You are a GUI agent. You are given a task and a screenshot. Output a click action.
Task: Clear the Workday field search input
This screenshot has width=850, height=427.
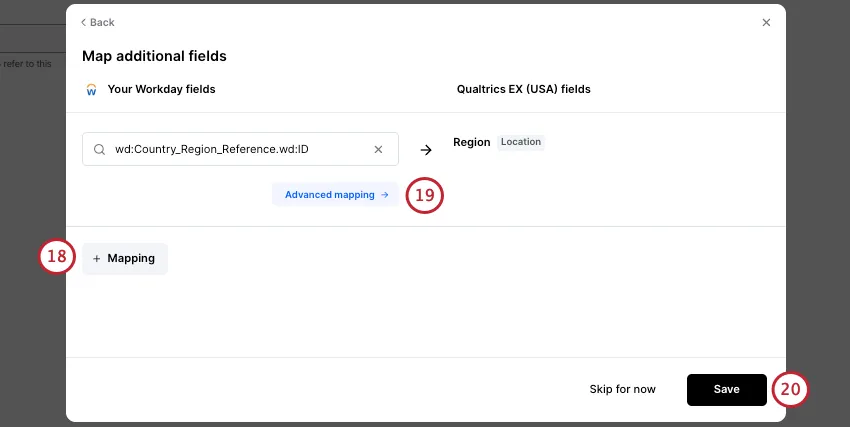(378, 149)
